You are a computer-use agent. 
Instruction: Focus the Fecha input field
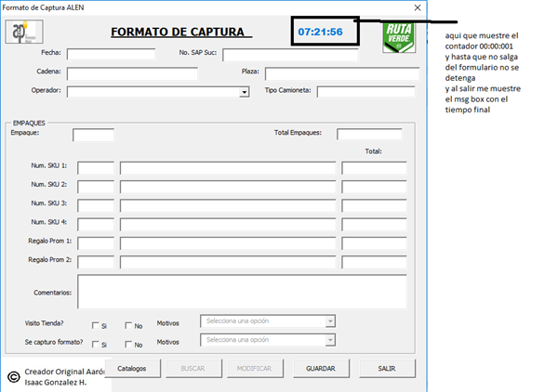click(111, 55)
